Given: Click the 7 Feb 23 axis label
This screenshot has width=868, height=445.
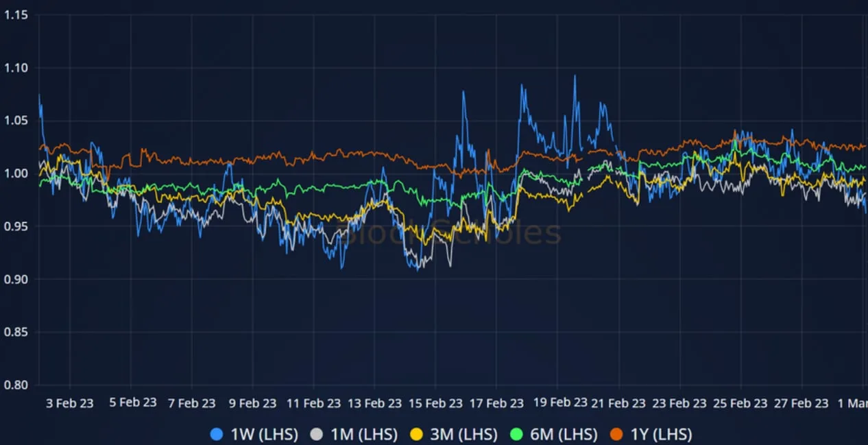Looking at the screenshot, I should point(192,403).
